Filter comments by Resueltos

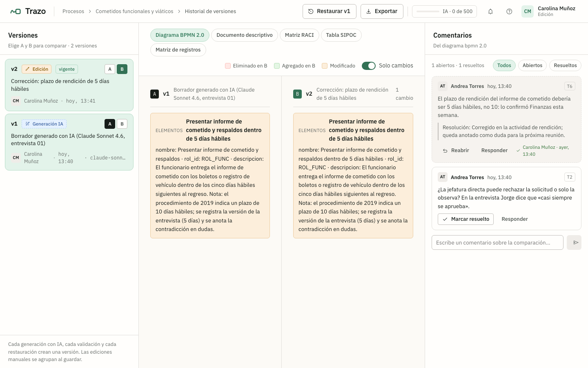[x=565, y=65]
